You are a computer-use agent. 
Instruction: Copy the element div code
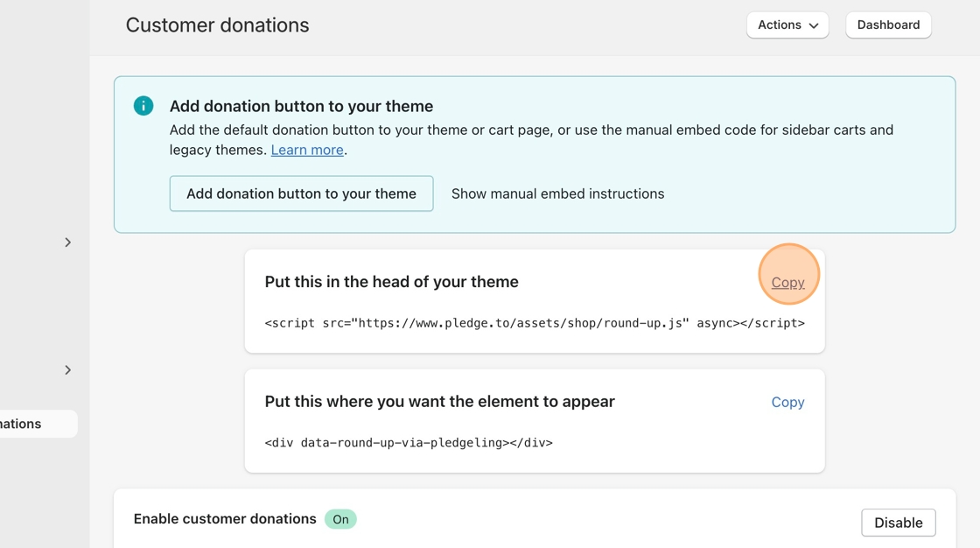787,402
